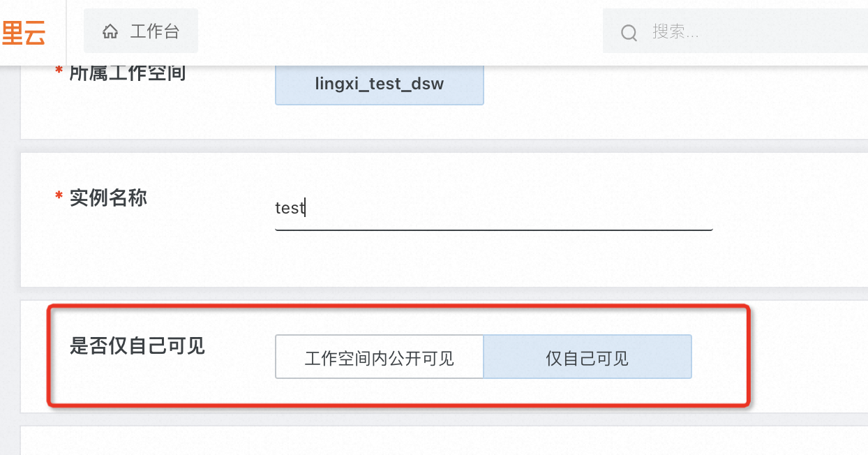868x455 pixels.
Task: Click the empty card at page bottom
Action: coord(419,442)
